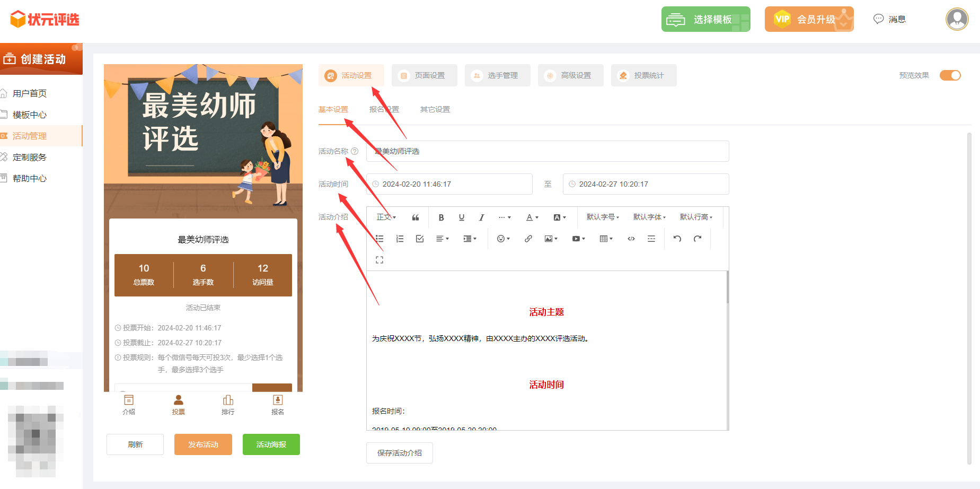Open the code view icon
Viewport: 980px width, 489px height.
pos(631,239)
